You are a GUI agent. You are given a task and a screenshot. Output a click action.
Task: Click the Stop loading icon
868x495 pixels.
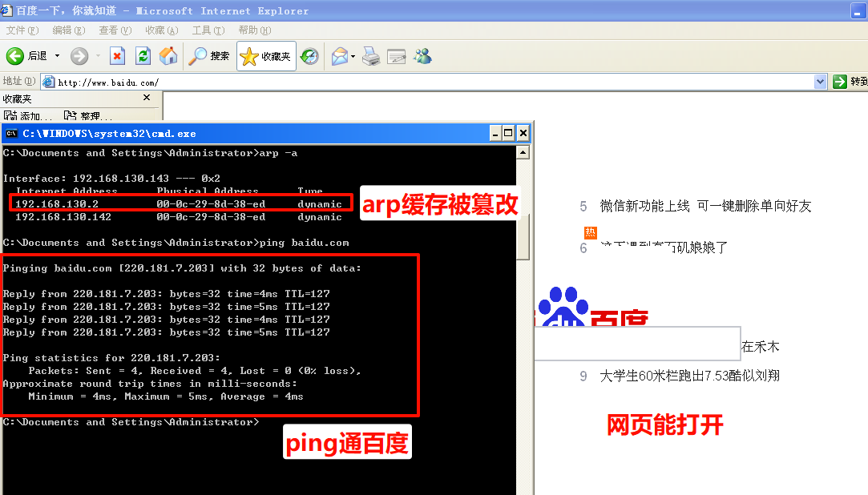point(117,56)
